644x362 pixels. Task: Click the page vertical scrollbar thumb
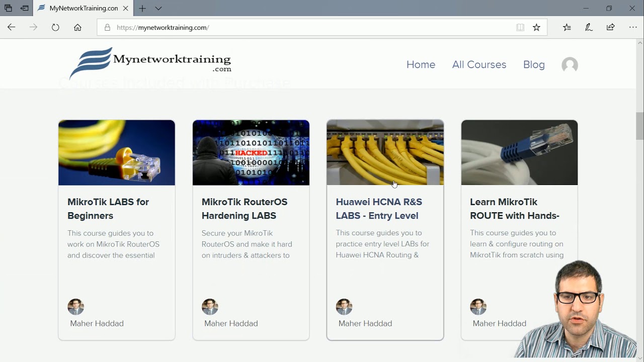point(639,126)
